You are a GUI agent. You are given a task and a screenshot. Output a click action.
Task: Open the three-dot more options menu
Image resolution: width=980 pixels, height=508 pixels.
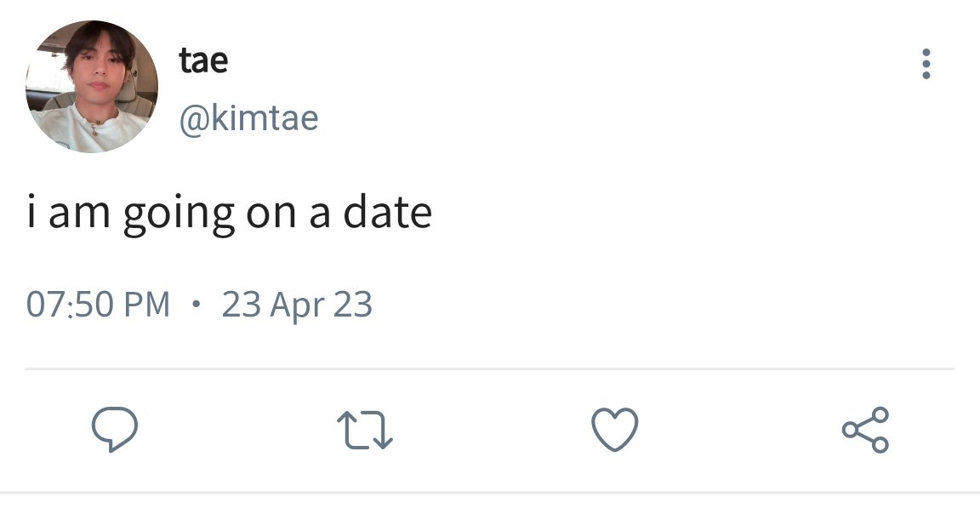point(926,64)
